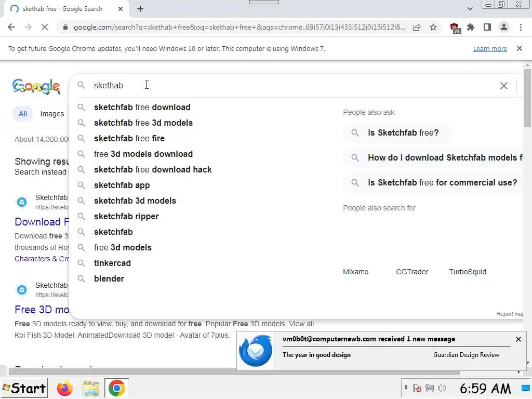The width and height of the screenshot is (532, 399).
Task: Go forward with the forward arrow
Action: click(x=28, y=27)
